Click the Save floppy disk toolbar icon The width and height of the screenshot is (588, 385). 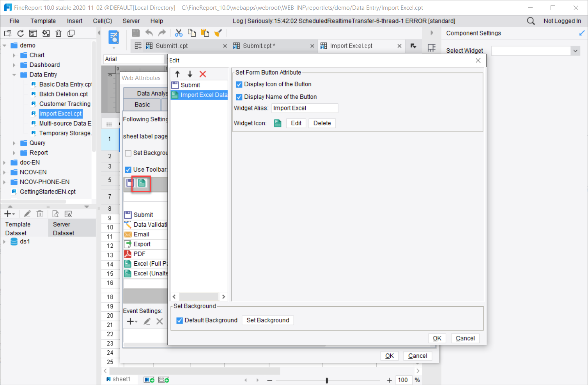click(136, 33)
